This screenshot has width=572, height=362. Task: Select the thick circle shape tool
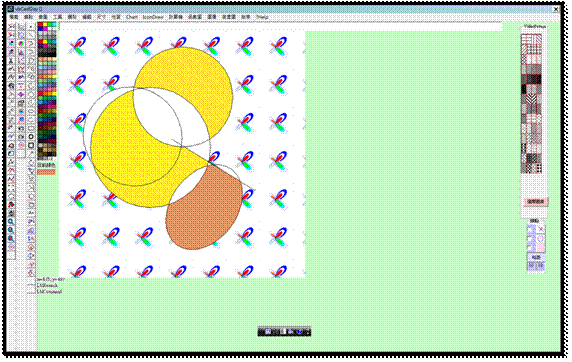pyautogui.click(x=31, y=137)
